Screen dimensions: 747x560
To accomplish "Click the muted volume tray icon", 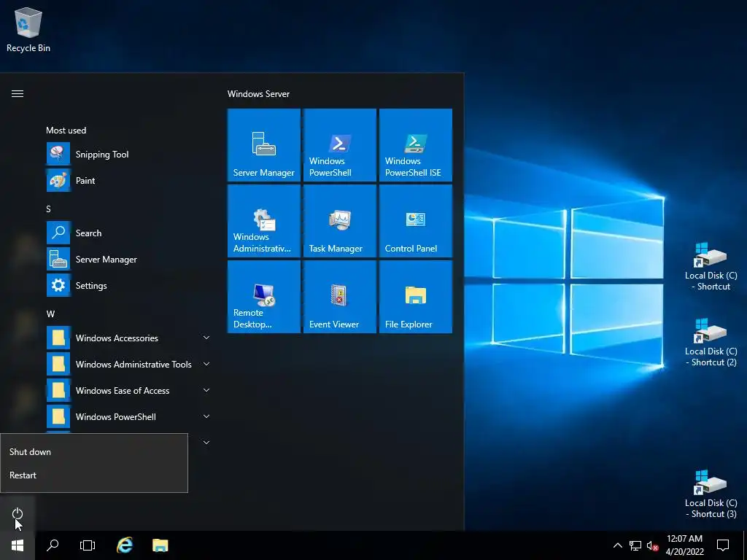I will tap(652, 545).
